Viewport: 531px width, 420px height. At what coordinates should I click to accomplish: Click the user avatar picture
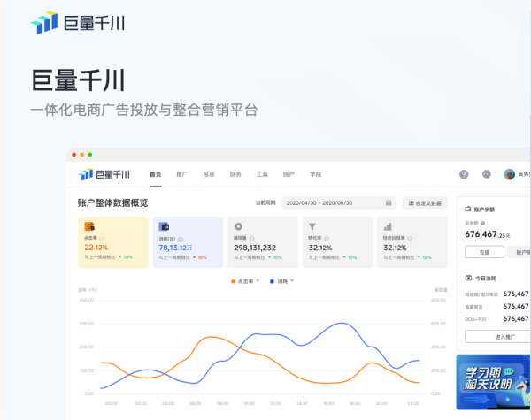[x=509, y=174]
